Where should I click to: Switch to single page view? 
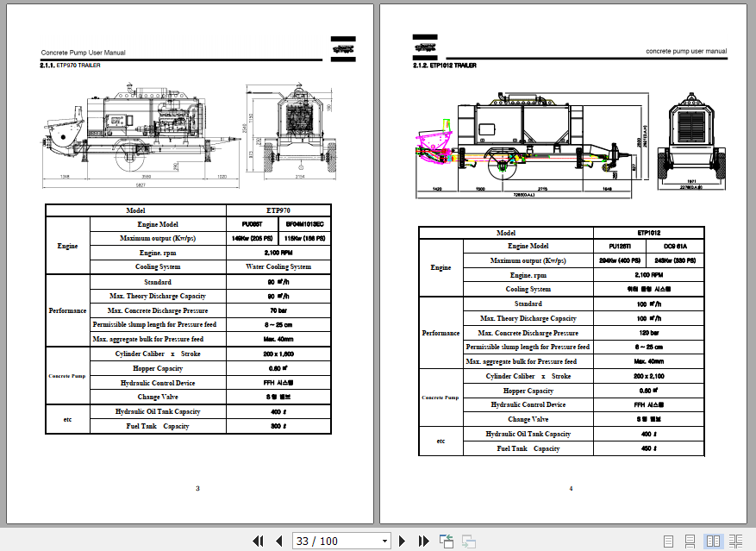point(669,541)
